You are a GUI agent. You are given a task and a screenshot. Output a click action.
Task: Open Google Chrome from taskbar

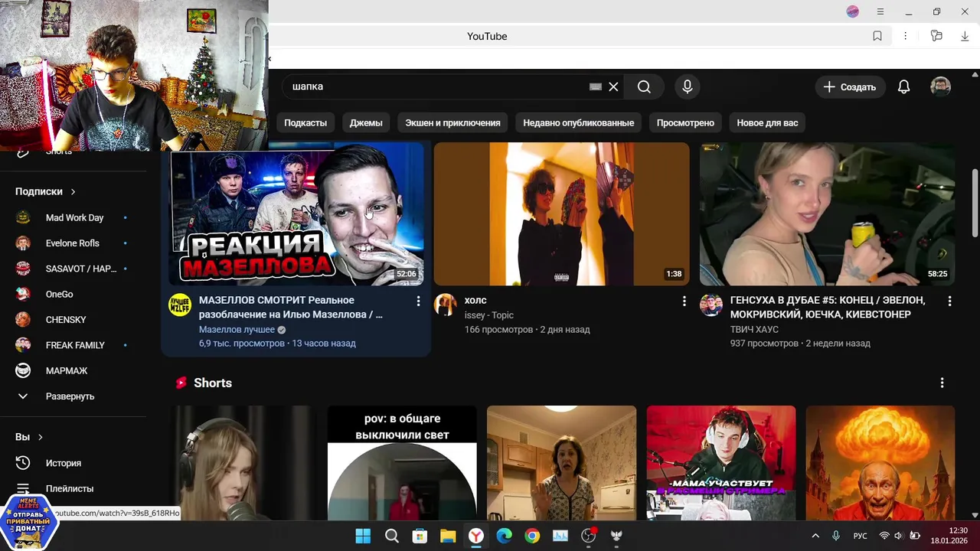[532, 536]
